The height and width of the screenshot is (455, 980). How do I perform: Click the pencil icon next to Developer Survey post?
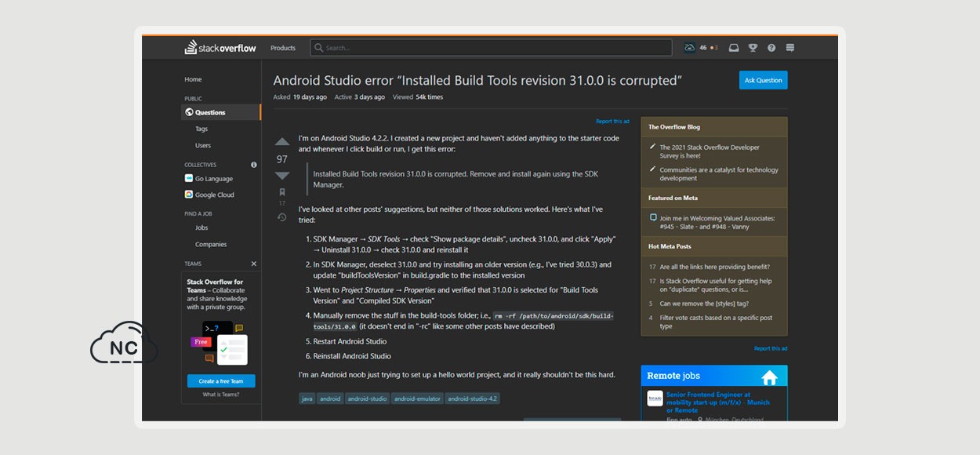[652, 147]
